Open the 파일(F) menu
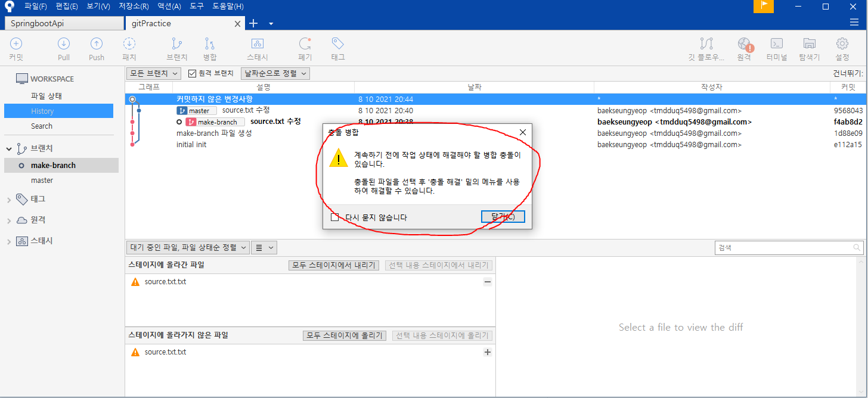 [x=36, y=6]
